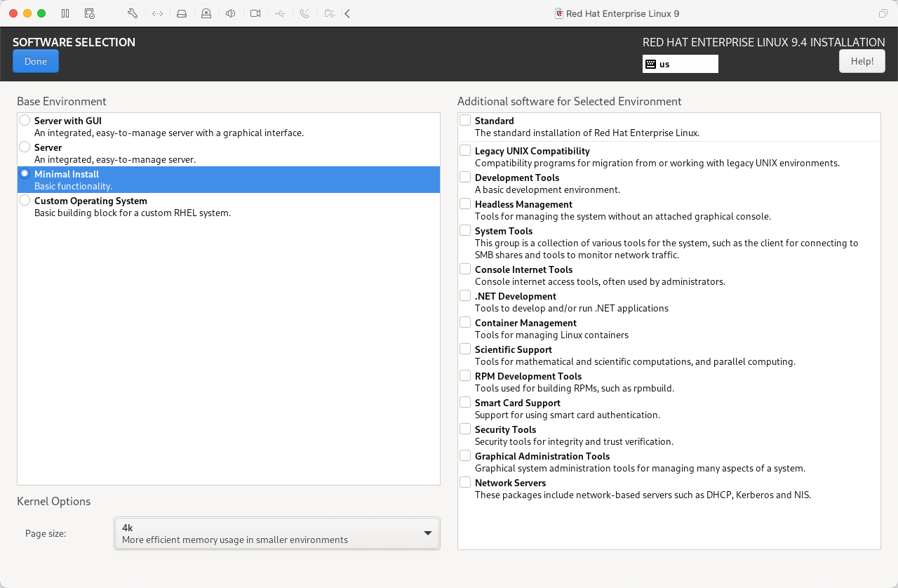Enable the Network Servers checkbox

point(465,483)
